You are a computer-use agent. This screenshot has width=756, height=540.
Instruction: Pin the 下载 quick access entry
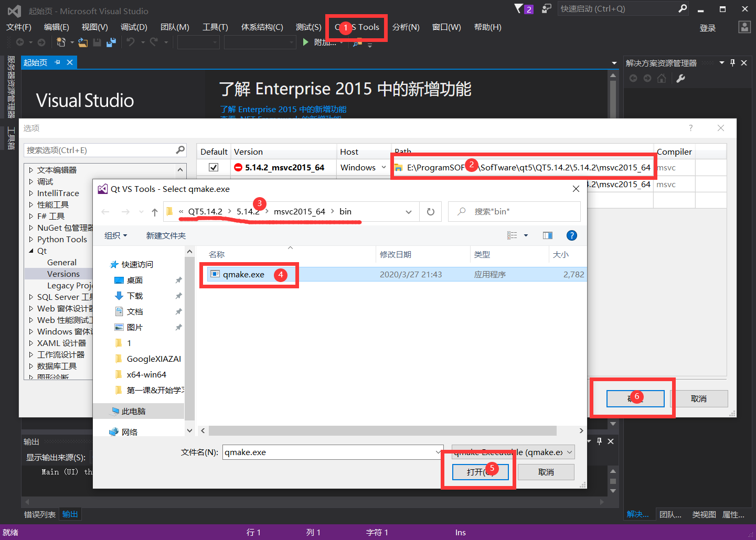178,296
